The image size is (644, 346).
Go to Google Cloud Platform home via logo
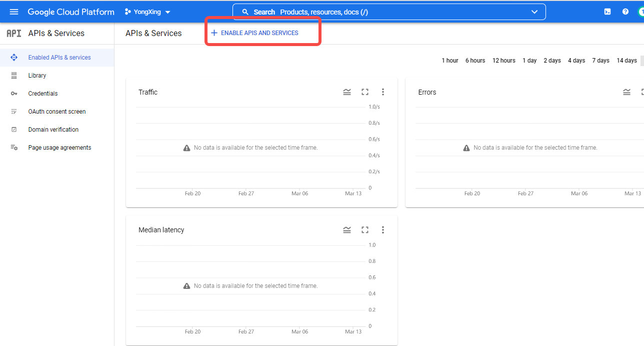pyautogui.click(x=71, y=12)
